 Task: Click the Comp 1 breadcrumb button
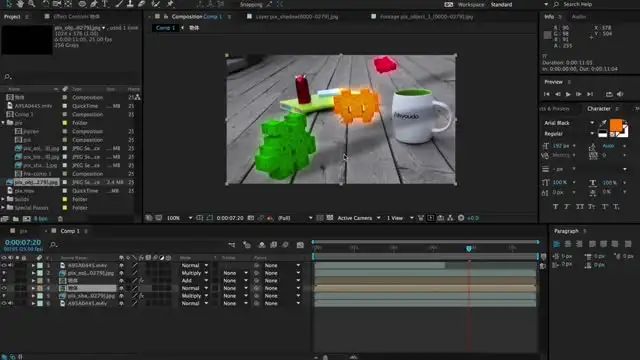(165, 28)
